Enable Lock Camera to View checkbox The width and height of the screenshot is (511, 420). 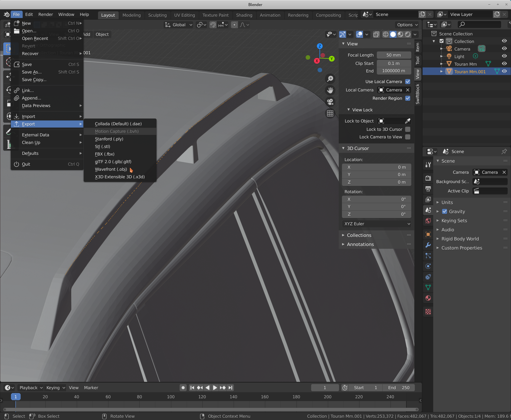[x=407, y=137]
